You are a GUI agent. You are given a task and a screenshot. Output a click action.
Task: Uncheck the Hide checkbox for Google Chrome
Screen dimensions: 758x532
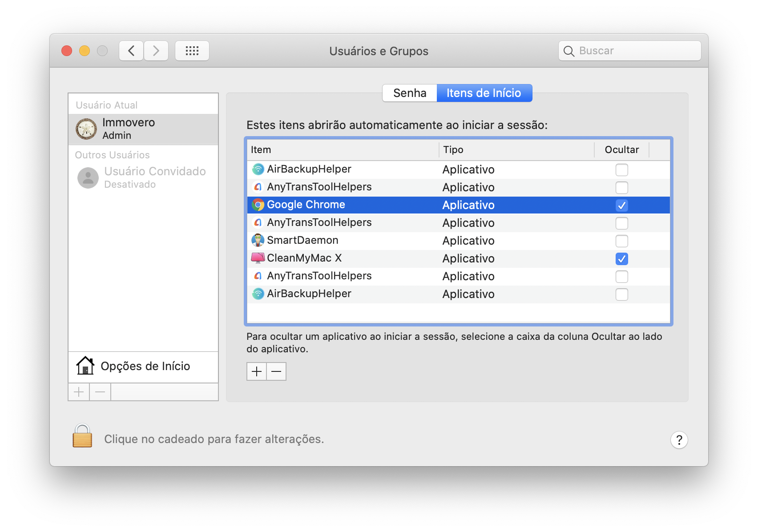621,206
